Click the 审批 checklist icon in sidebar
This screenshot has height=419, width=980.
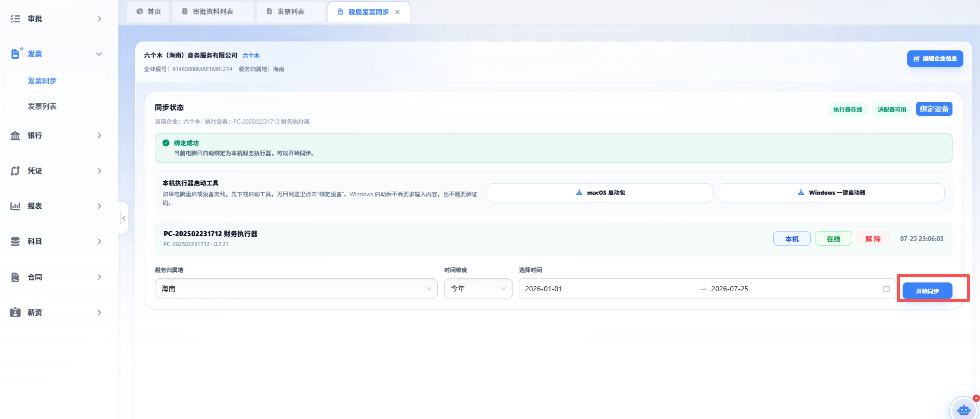coord(15,19)
